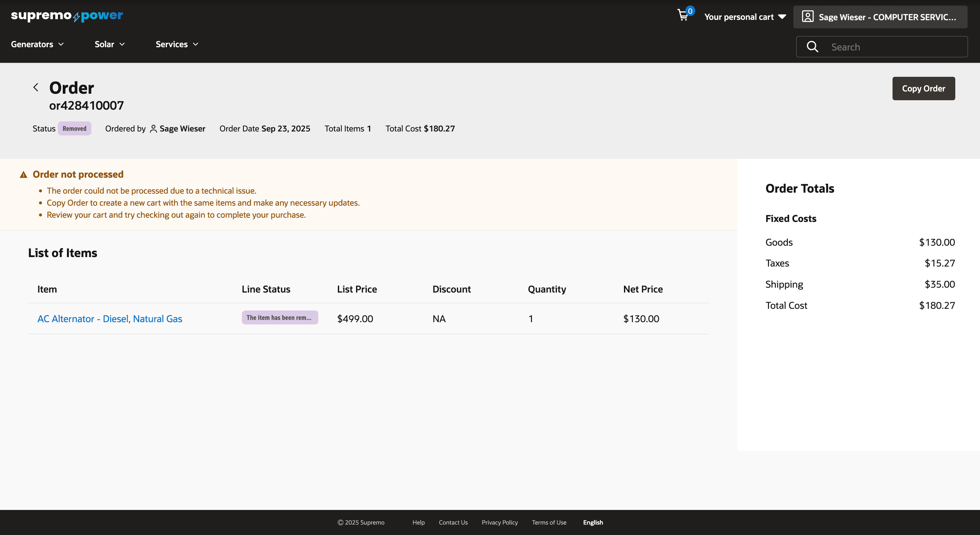The height and width of the screenshot is (535, 980).
Task: Select English language option
Action: pyautogui.click(x=593, y=522)
